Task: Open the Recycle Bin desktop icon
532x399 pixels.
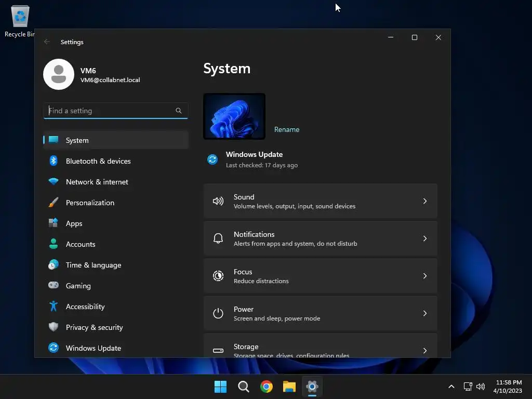Action: (x=20, y=21)
